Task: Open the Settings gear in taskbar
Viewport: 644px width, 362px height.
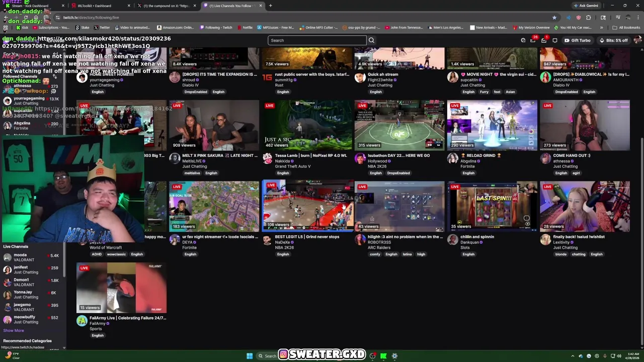Action: click(x=394, y=356)
